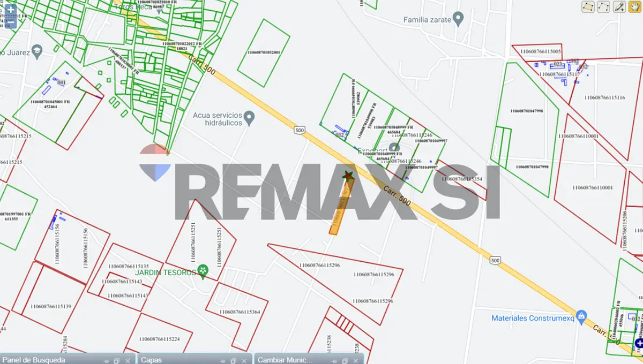Float the Panel de Busqueda panel
Screen dimensions: 643x364
coord(117,360)
